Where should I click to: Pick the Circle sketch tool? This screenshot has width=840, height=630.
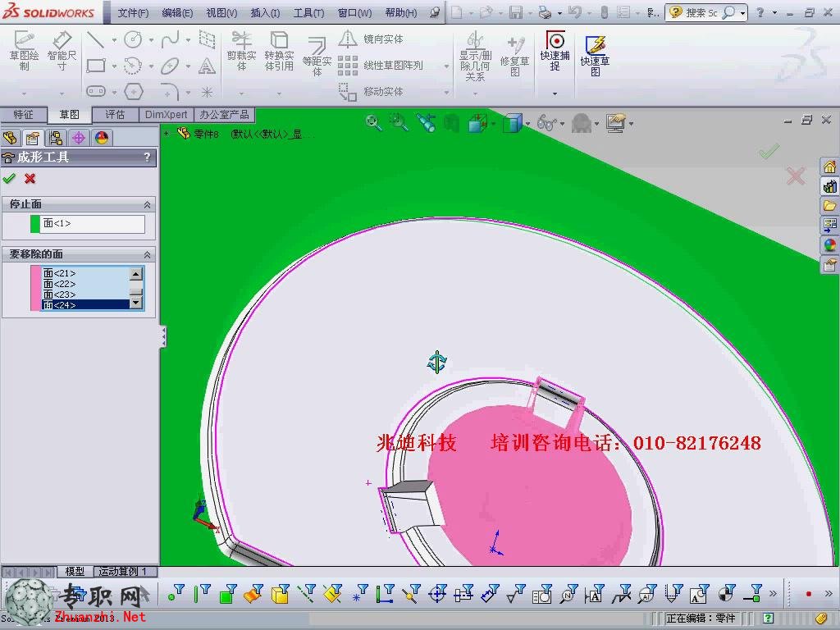[133, 39]
